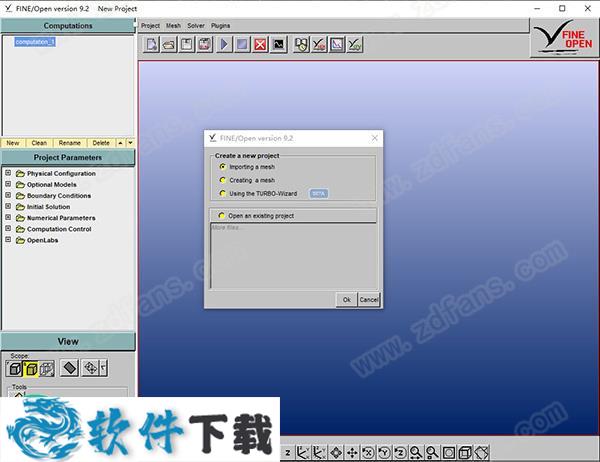The height and width of the screenshot is (462, 600).
Task: Click the Clean computation button
Action: 39,143
